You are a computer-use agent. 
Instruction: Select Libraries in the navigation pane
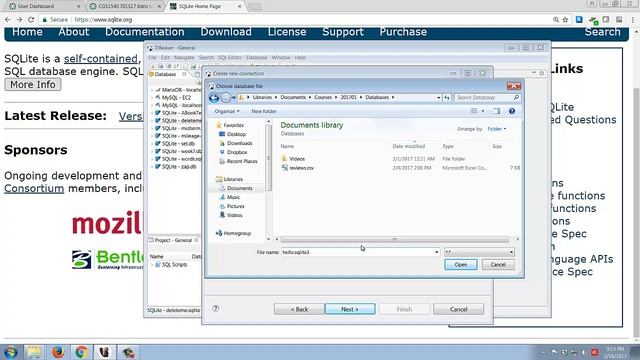point(233,179)
